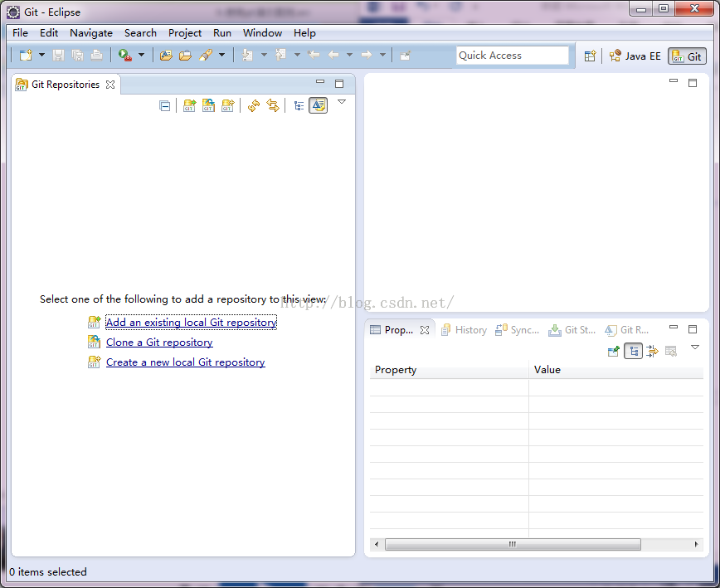The width and height of the screenshot is (720, 588).
Task: Click the Last Edit Location icon
Action: click(314, 56)
